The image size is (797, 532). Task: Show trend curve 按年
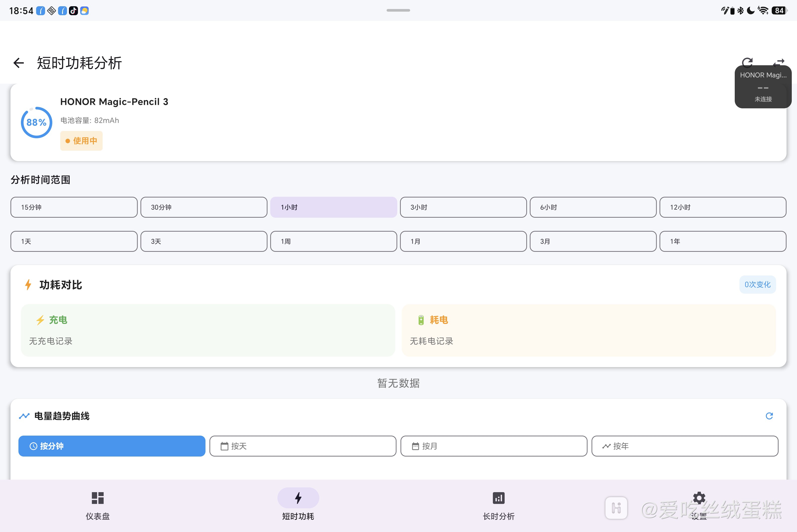click(x=685, y=446)
